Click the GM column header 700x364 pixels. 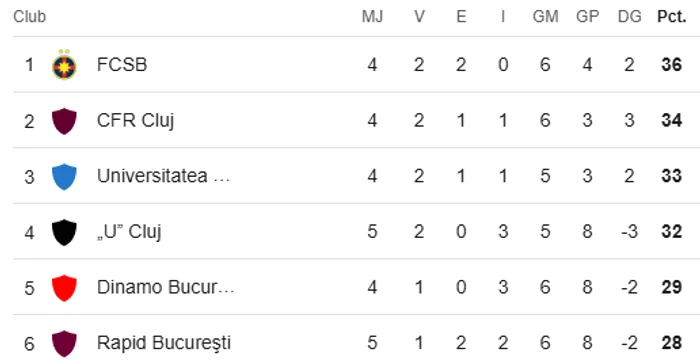coord(546,17)
